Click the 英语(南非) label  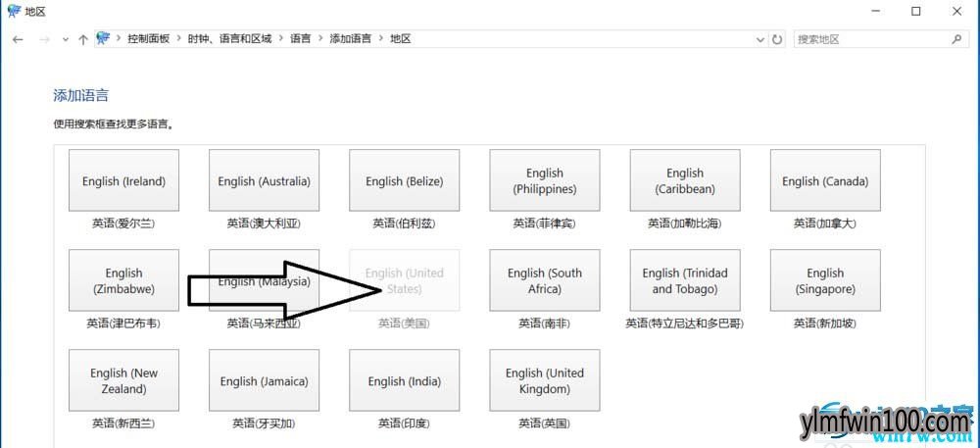[x=544, y=324]
